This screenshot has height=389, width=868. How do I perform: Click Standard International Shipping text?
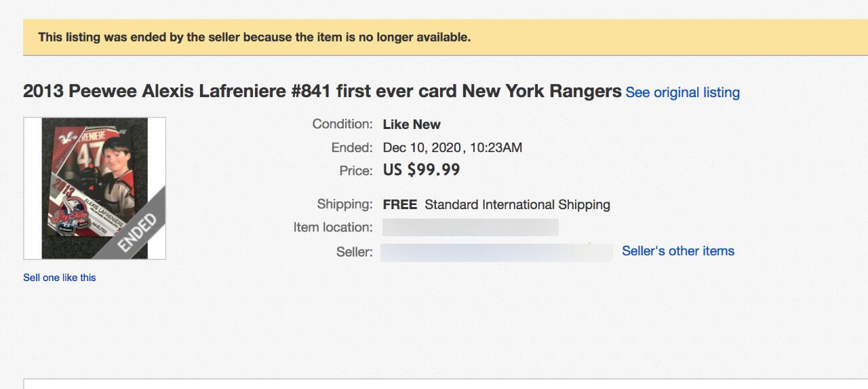[517, 204]
